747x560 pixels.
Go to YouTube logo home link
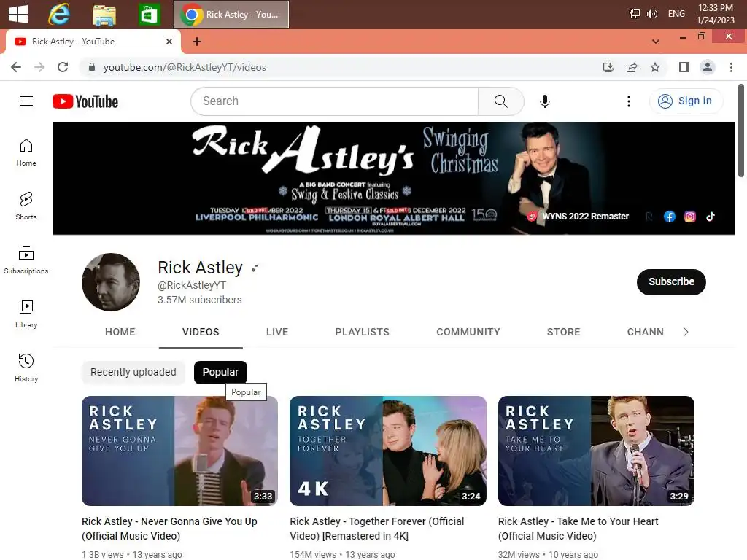(85, 101)
